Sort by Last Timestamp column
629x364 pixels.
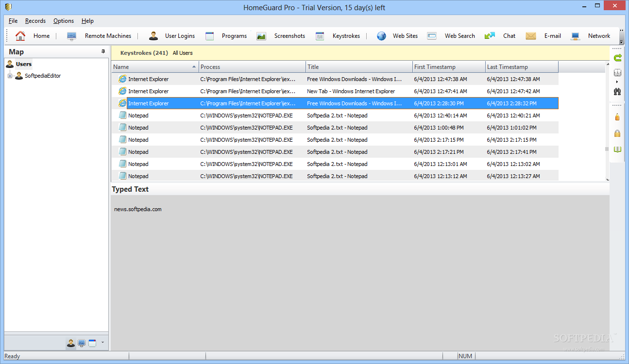pyautogui.click(x=522, y=67)
